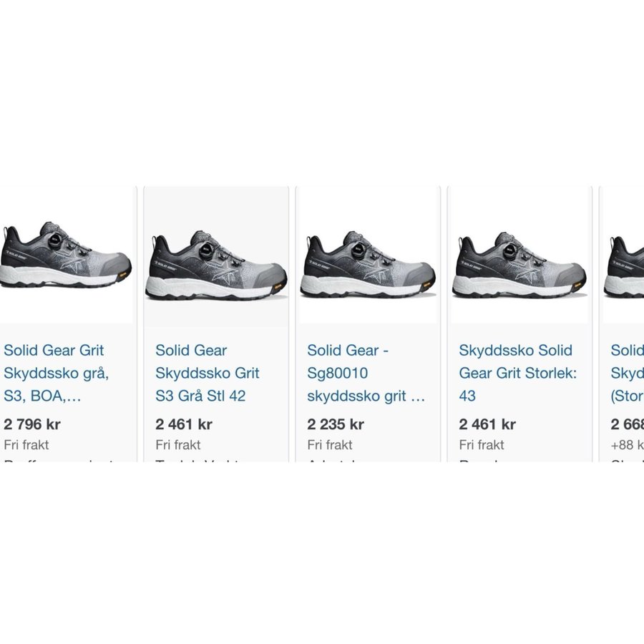
Task: Click the 2 796 kr price
Action: pos(32,424)
